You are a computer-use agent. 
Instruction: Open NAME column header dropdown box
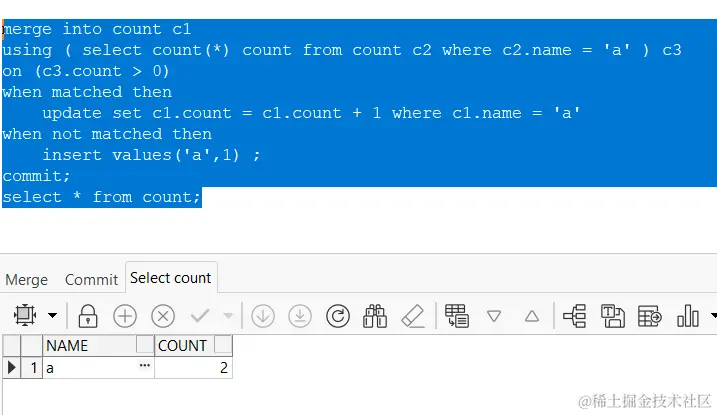[x=145, y=344]
